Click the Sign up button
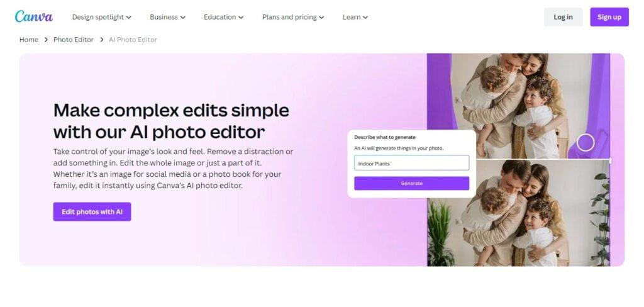Image resolution: width=644 pixels, height=307 pixels. [x=609, y=17]
